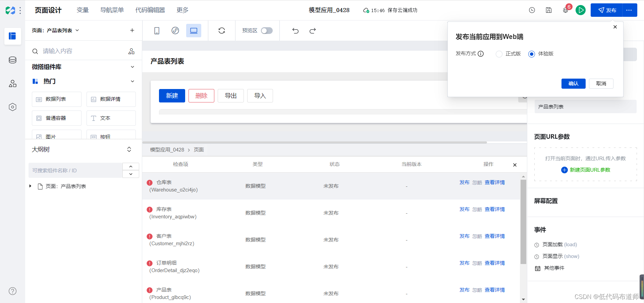Switch to mini program preview
The image size is (644, 303).
click(x=175, y=31)
